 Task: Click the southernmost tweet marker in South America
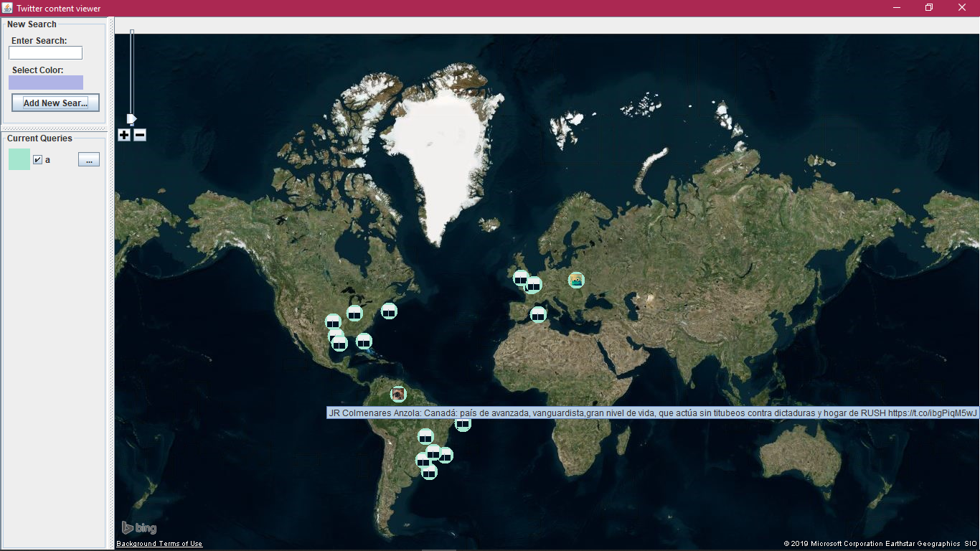[429, 472]
